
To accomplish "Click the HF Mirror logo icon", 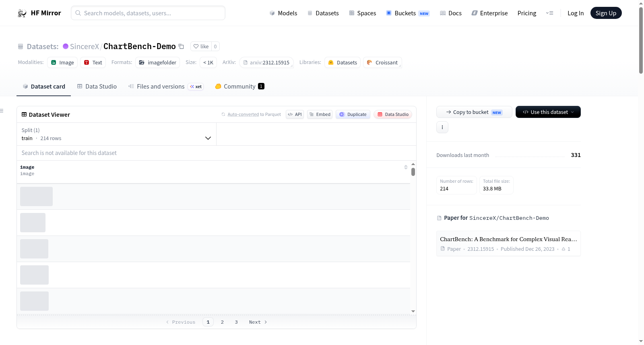I will [22, 13].
